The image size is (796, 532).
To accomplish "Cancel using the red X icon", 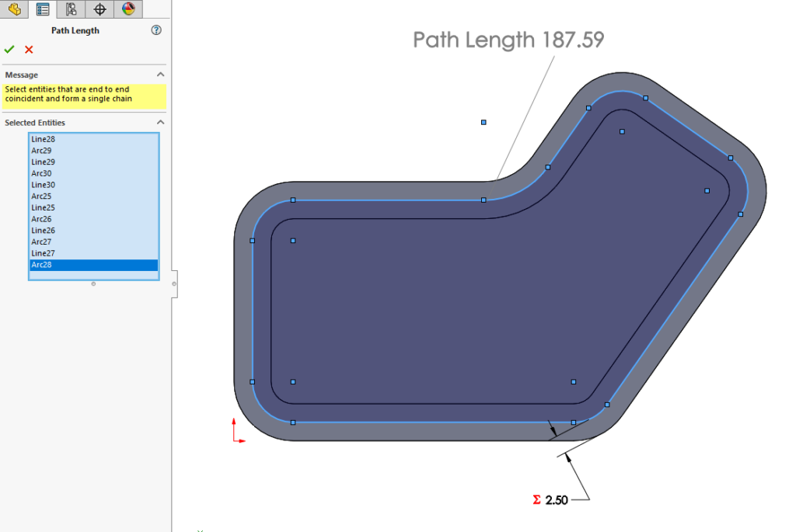I will tap(29, 49).
